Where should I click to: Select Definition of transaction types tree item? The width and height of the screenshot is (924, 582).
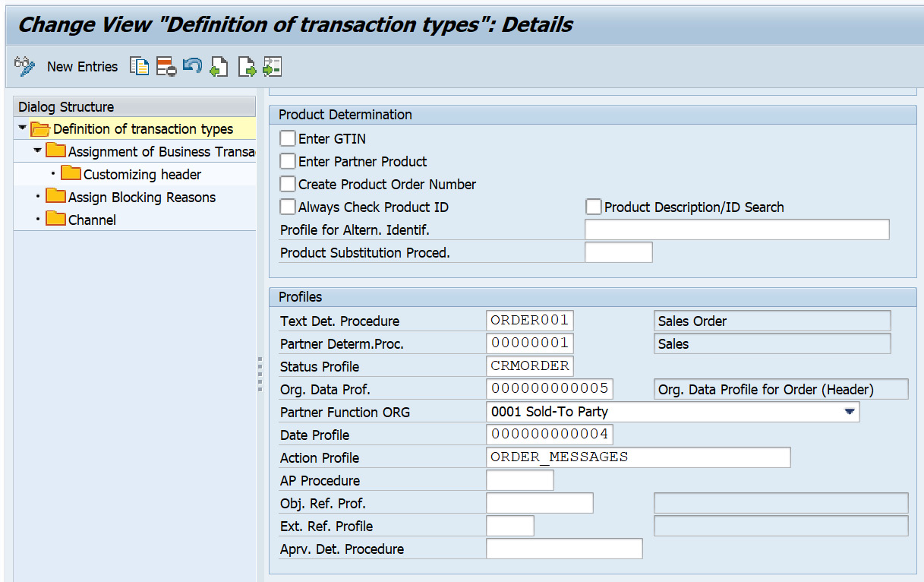pos(143,129)
